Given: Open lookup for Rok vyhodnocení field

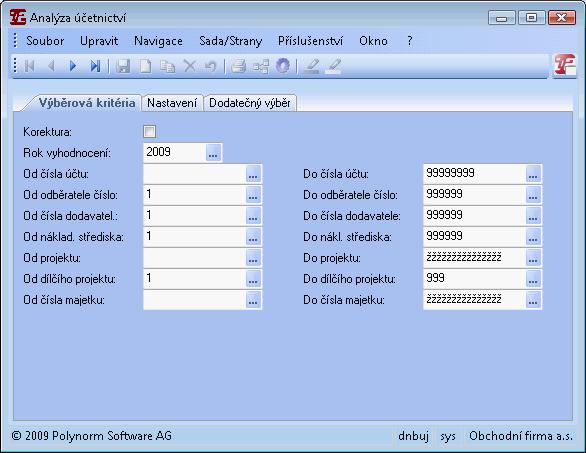Looking at the screenshot, I should click(213, 153).
